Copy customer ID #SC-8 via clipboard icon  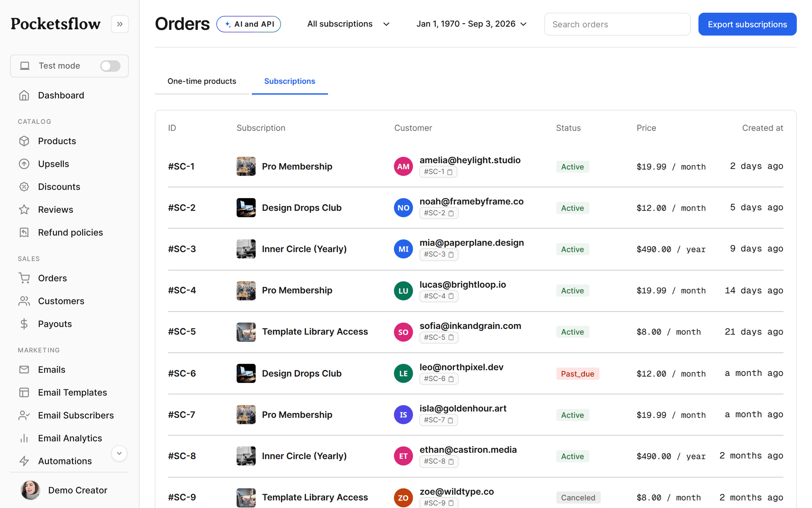coord(451,461)
